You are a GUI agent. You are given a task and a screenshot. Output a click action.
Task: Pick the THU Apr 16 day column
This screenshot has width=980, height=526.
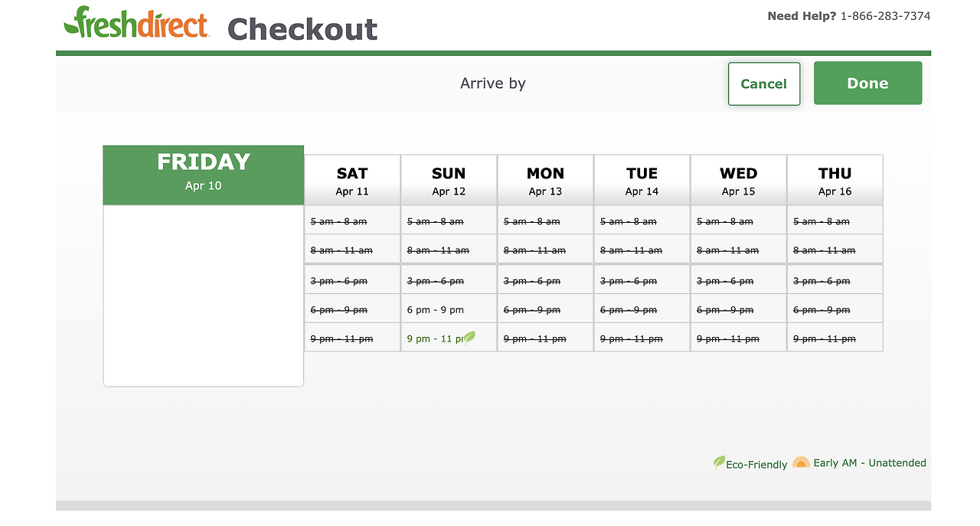tap(835, 181)
